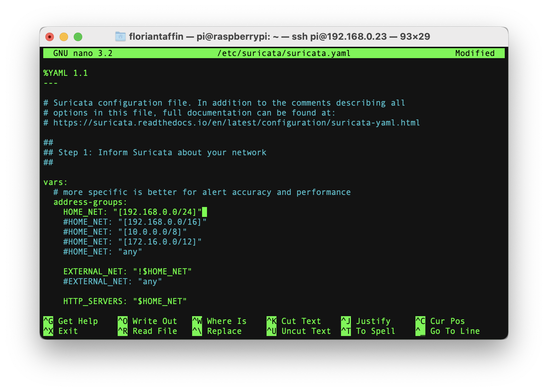Click the '# more specific is better' comment
This screenshot has width=548, height=392.
point(202,192)
